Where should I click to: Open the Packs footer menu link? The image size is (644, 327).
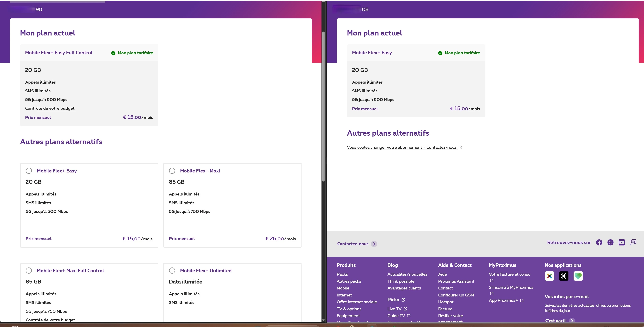(342, 274)
